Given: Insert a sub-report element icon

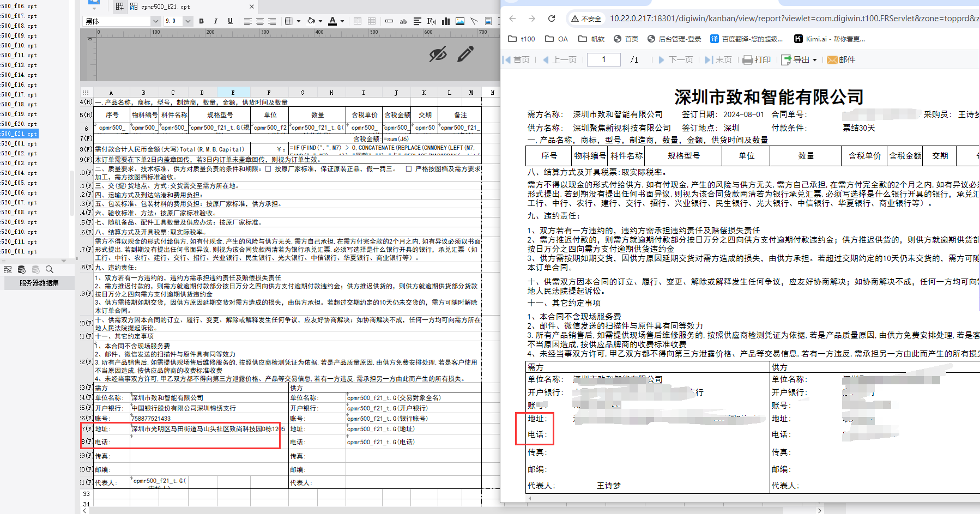Looking at the screenshot, I should pos(488,21).
